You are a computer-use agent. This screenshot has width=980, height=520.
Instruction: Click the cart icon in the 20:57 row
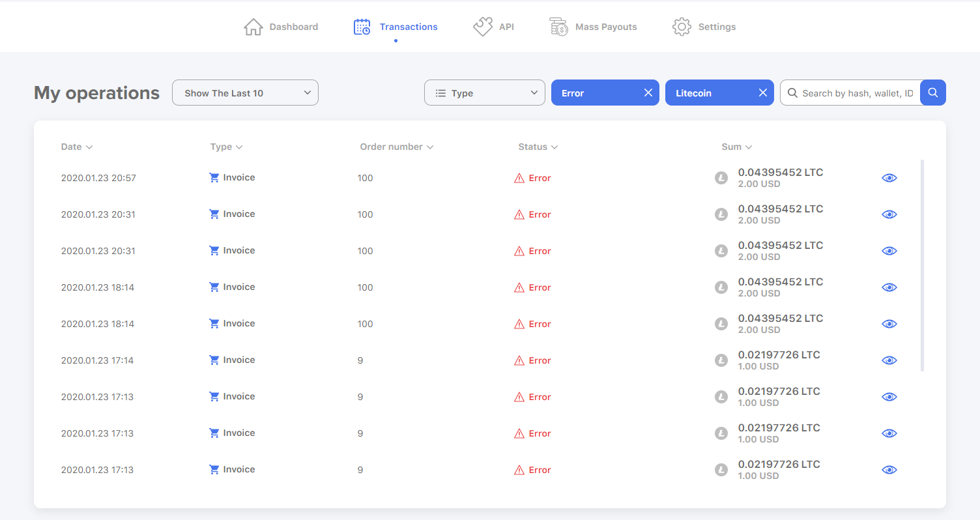(214, 177)
